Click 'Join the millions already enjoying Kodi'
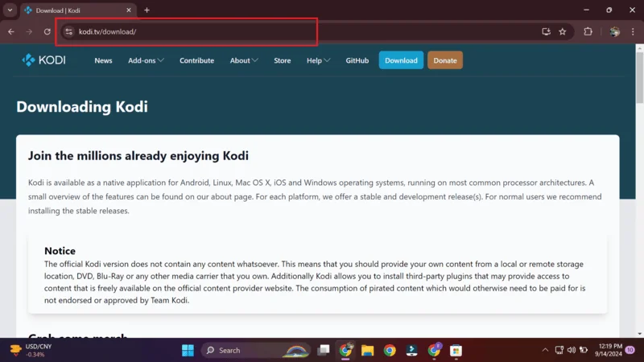 tap(138, 156)
